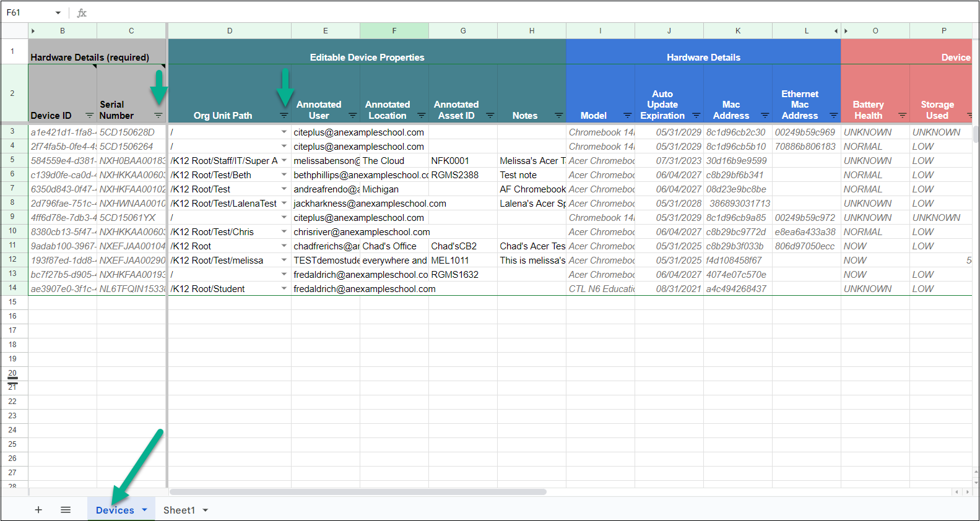Screen dimensions: 980x521
Task: Select Chad's Office location cell
Action: click(394, 246)
